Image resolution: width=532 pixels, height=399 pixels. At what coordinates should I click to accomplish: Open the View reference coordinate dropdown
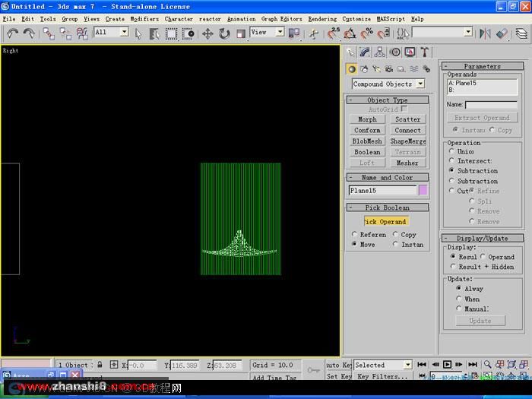click(x=267, y=32)
